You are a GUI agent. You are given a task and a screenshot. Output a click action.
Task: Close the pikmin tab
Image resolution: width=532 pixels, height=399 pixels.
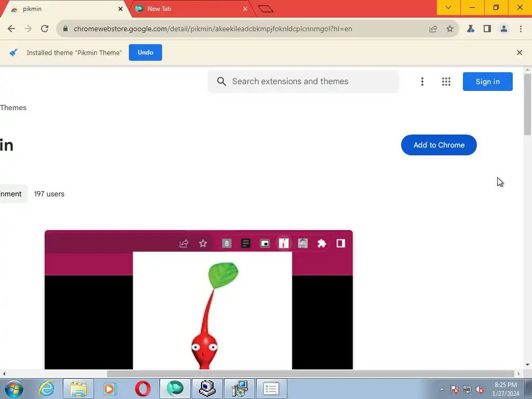pyautogui.click(x=121, y=9)
